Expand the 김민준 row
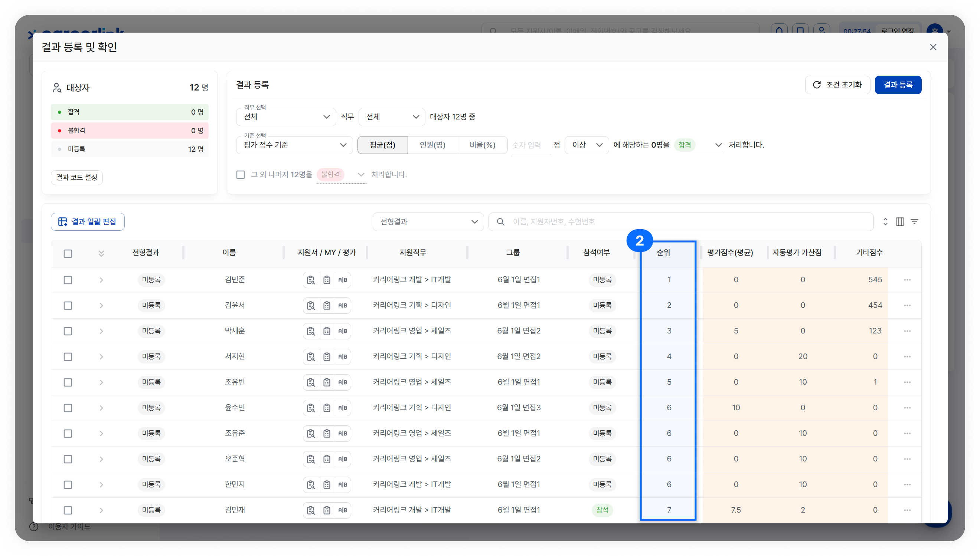Screen dimensions: 980x556 click(101, 280)
